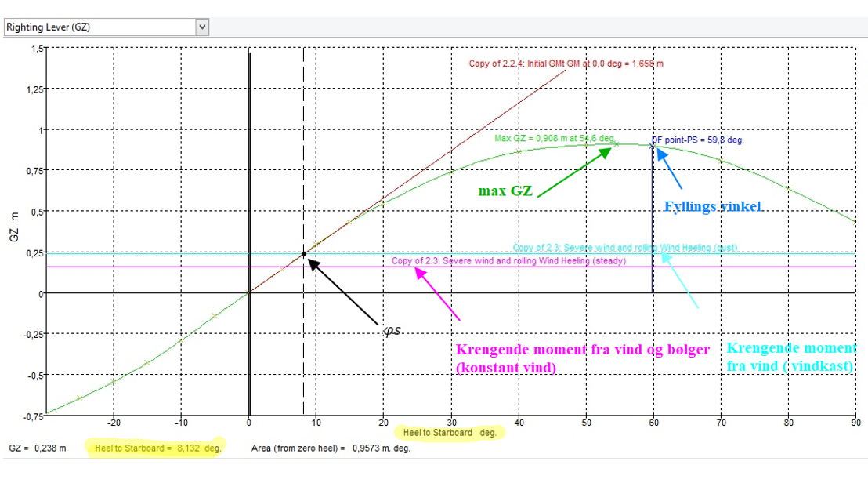
Task: Click the 'DF point-PS = 59,8 deg.' label
Action: point(698,140)
